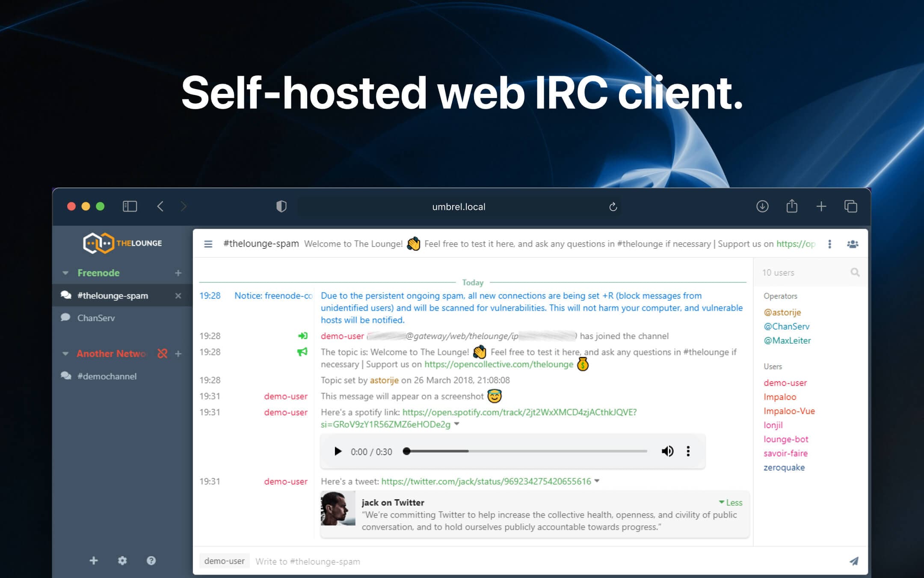Open the channel three-dot options menu
The height and width of the screenshot is (578, 924).
pos(829,244)
